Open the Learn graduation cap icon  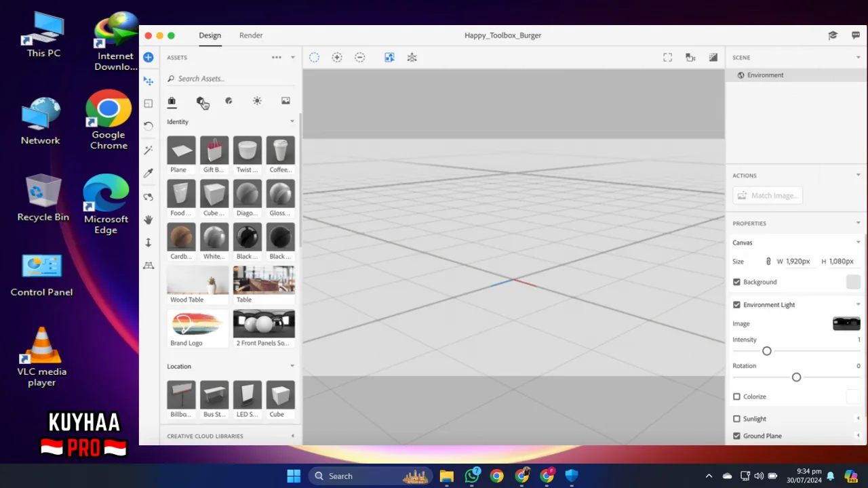(833, 35)
